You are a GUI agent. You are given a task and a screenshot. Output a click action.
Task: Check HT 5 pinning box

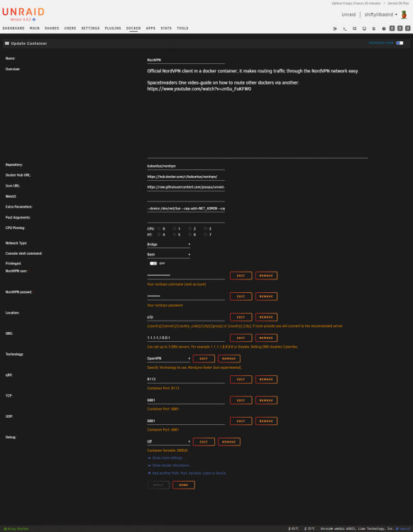coord(175,235)
